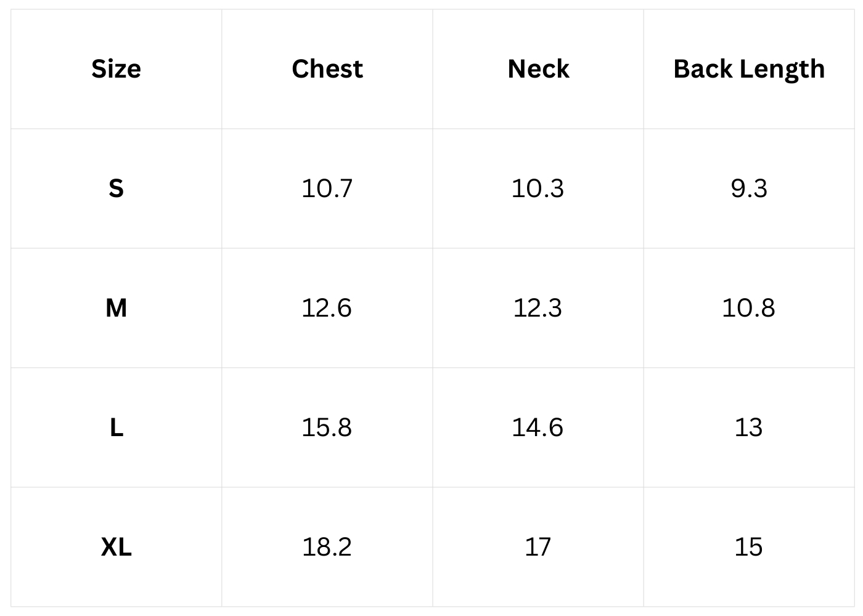Click back length value 15
The width and height of the screenshot is (863, 616).
(748, 546)
